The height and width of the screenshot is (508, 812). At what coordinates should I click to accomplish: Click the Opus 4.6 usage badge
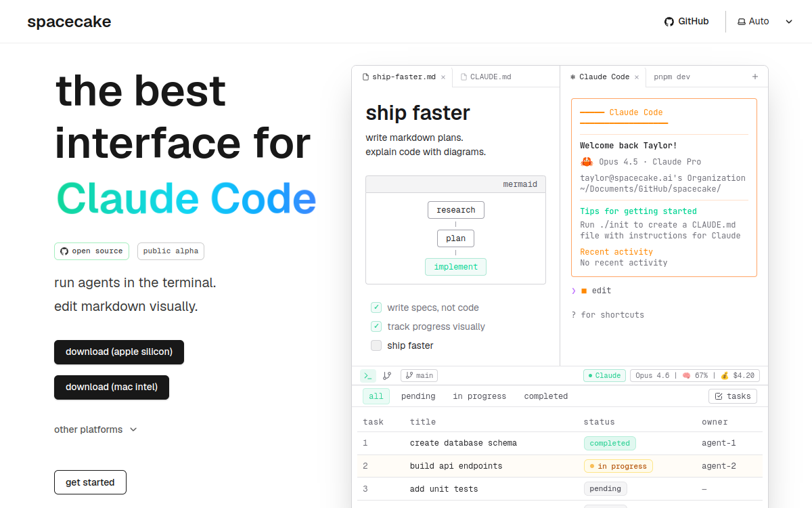click(x=695, y=375)
